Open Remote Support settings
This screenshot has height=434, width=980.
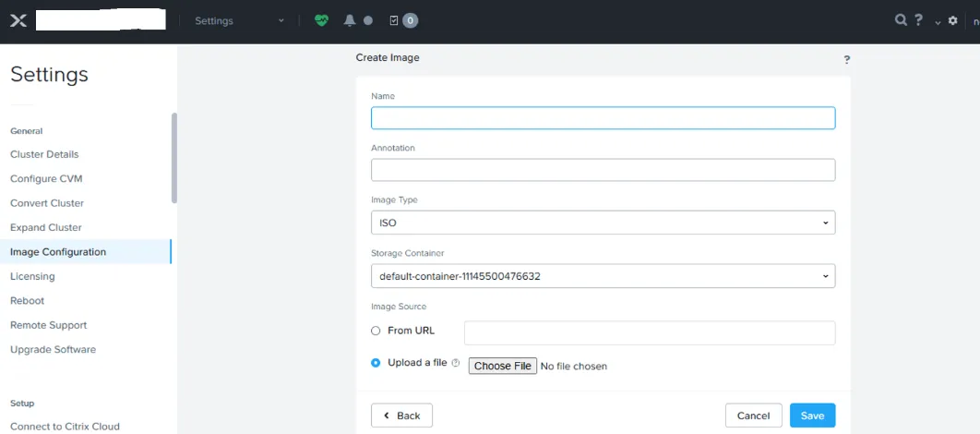pyautogui.click(x=49, y=325)
